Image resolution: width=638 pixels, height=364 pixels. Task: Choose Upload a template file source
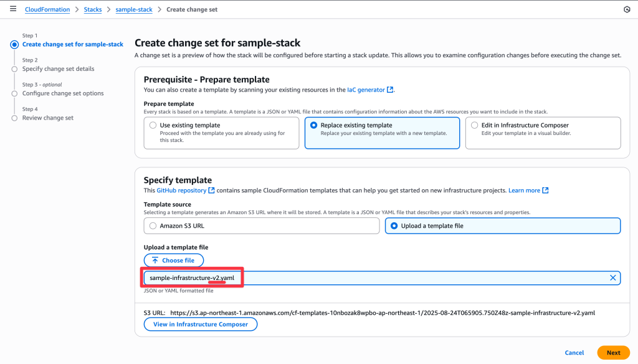[503, 226]
